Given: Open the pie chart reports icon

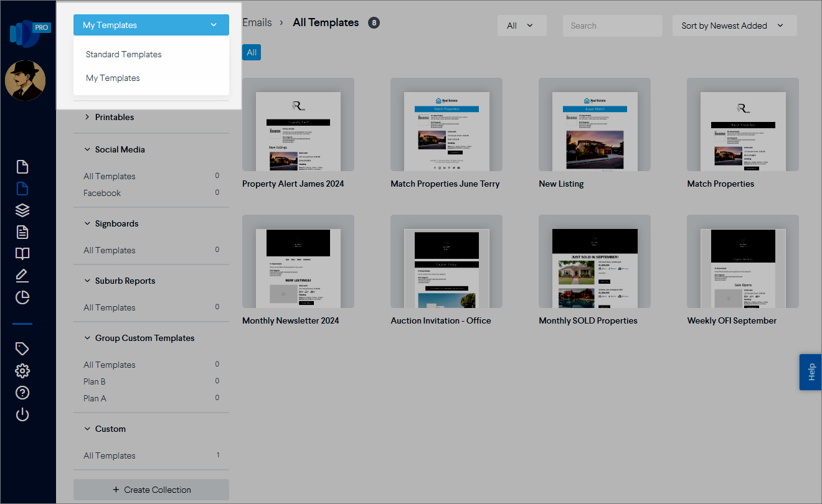Looking at the screenshot, I should [22, 297].
